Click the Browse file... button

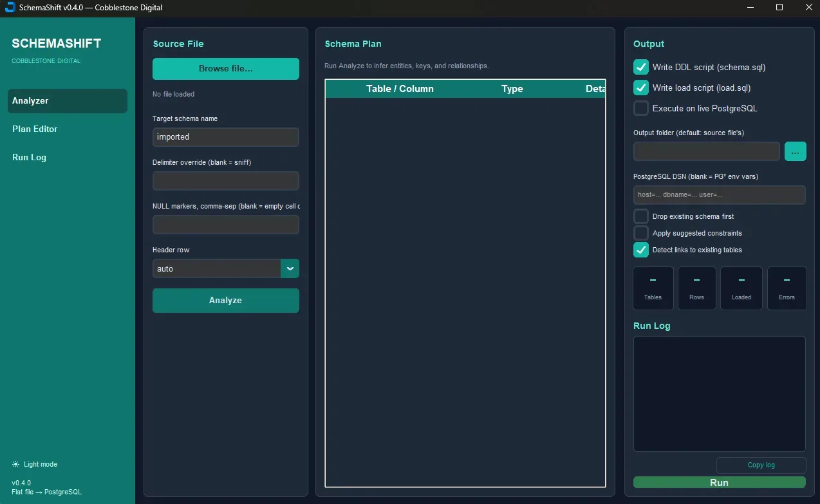226,69
